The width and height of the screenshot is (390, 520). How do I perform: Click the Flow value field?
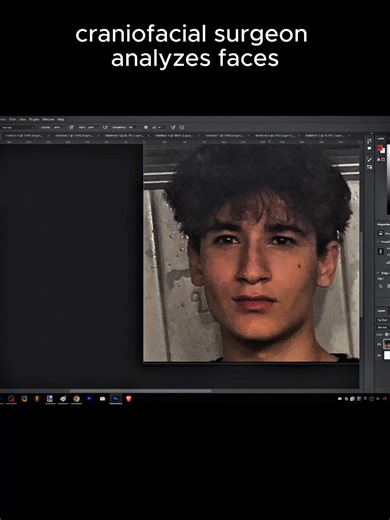(x=91, y=128)
